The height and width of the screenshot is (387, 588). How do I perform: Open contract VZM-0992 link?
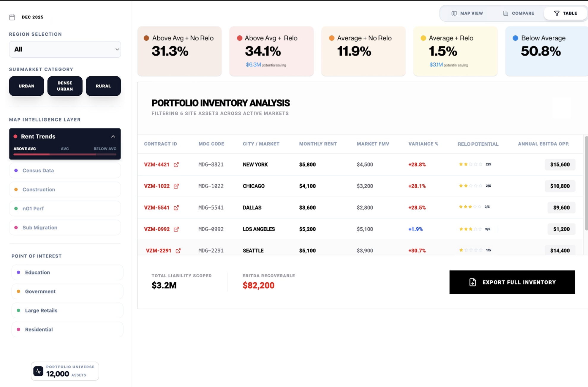pos(157,229)
